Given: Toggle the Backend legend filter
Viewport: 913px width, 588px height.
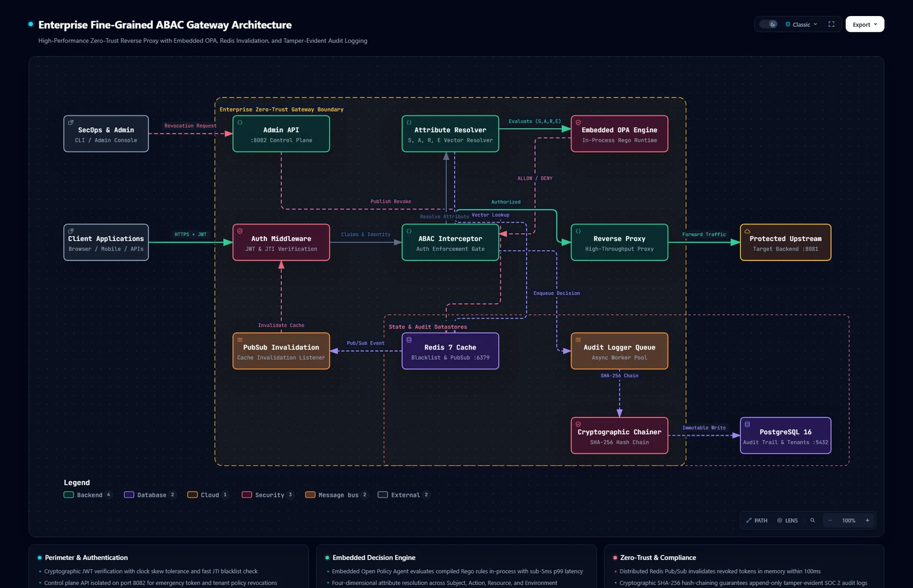Looking at the screenshot, I should click(x=88, y=495).
